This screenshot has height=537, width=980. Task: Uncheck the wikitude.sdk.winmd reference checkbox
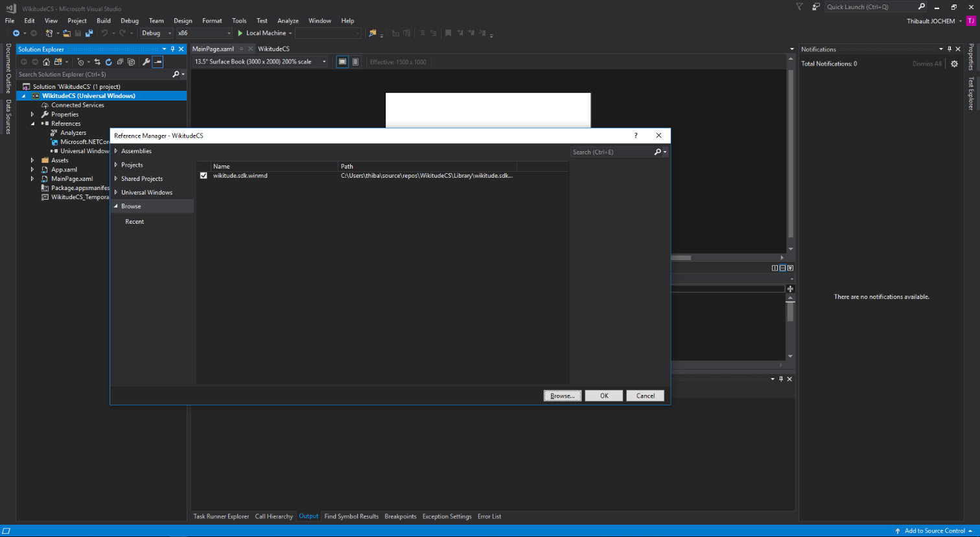[204, 176]
